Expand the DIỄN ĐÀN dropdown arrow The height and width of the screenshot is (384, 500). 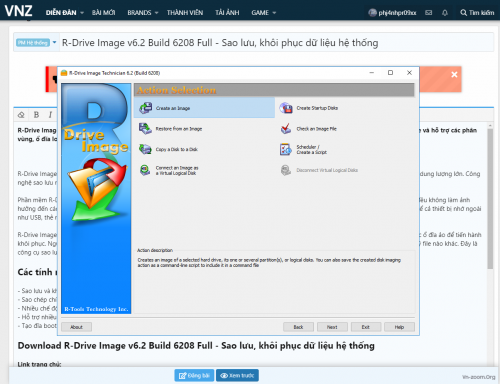pos(82,13)
